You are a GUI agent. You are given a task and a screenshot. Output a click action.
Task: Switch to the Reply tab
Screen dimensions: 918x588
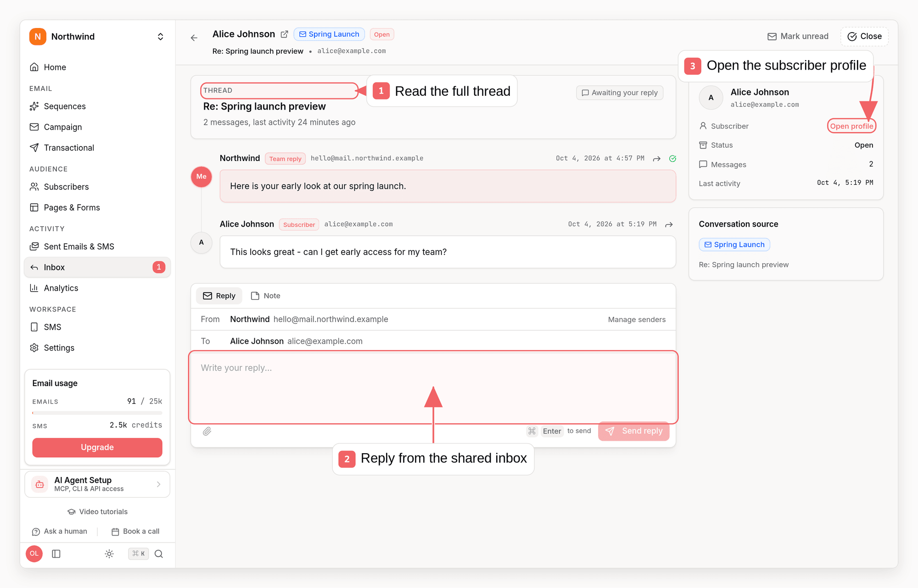coord(219,296)
